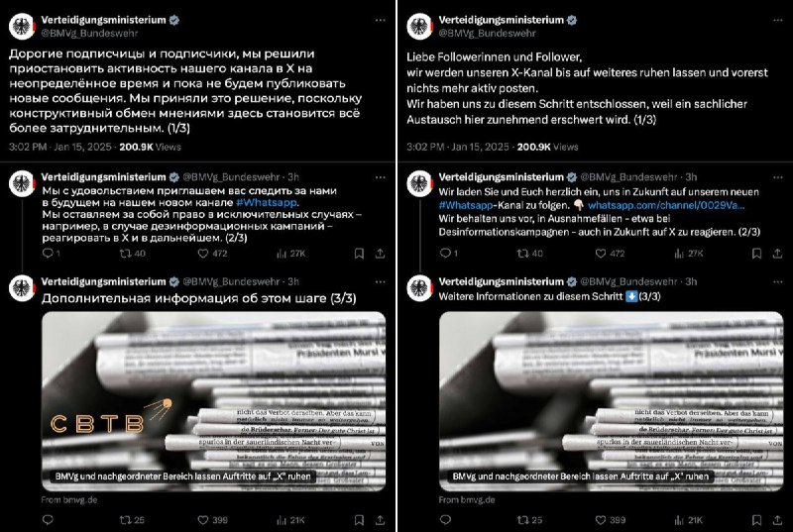Open the bmvg.de newspaper card in German thread
Screen dimensions: 793x532
[x=611, y=401]
